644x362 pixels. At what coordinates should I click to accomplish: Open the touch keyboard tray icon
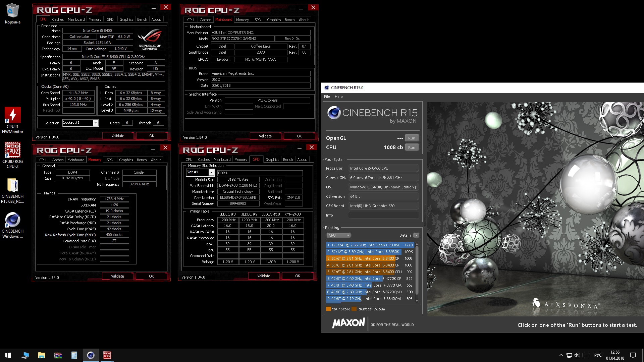[x=586, y=355]
